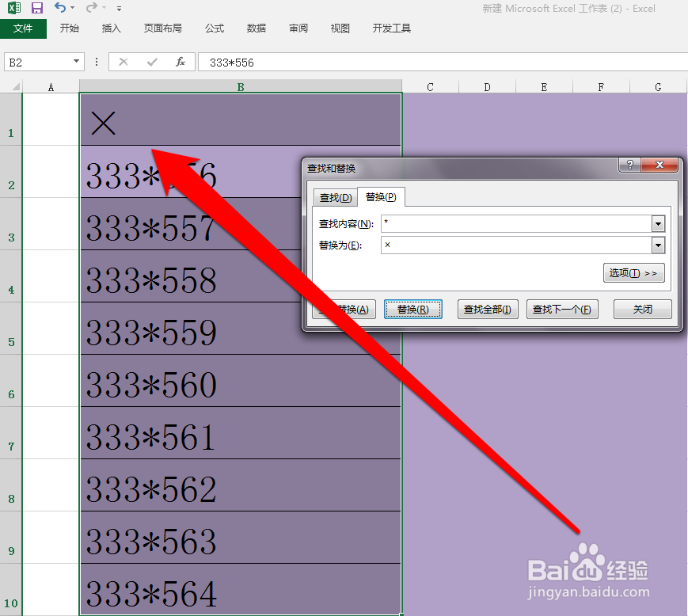Click the formula bar Cancel X icon
The width and height of the screenshot is (688, 616).
124,63
